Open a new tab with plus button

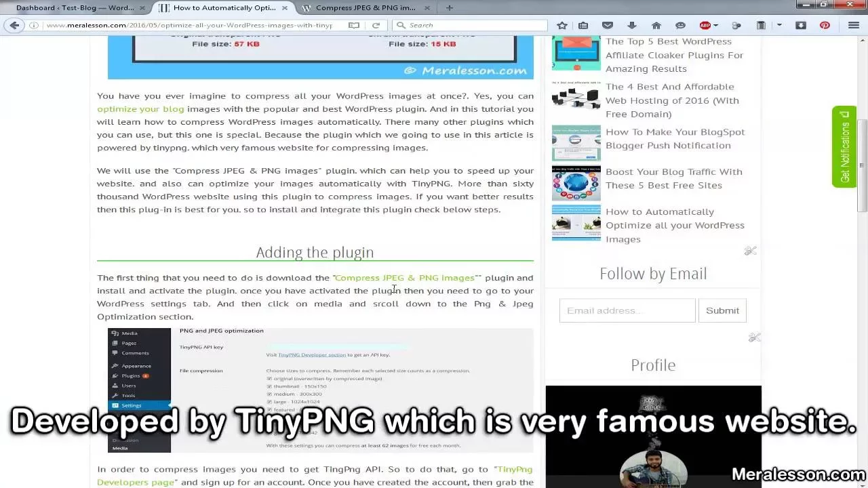[450, 7]
